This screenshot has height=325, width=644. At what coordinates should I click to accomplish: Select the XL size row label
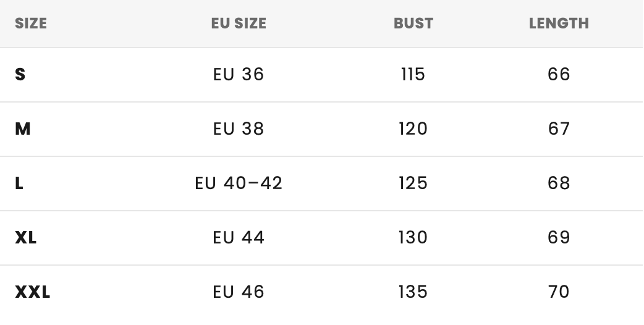(25, 238)
